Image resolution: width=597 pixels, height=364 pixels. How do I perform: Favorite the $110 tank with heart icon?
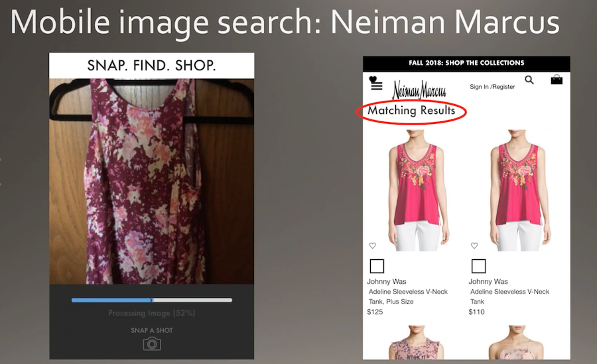click(474, 245)
